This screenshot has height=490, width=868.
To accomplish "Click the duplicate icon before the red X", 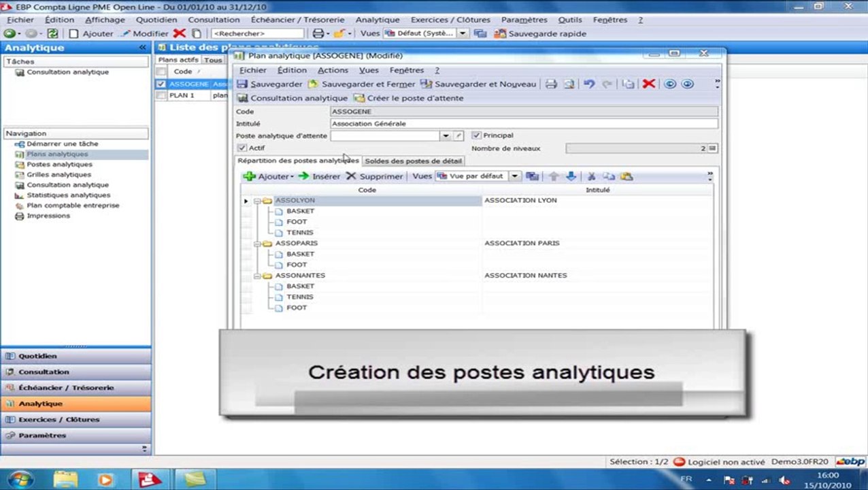I will (629, 84).
